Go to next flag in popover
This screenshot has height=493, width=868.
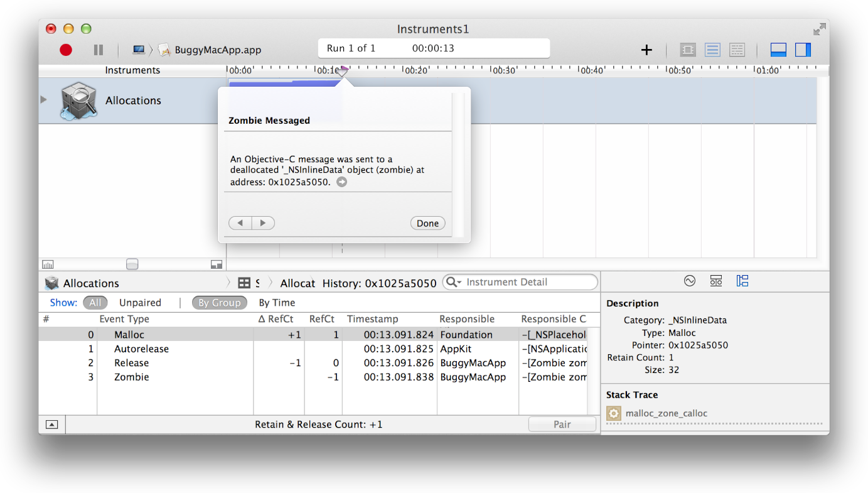pyautogui.click(x=263, y=223)
